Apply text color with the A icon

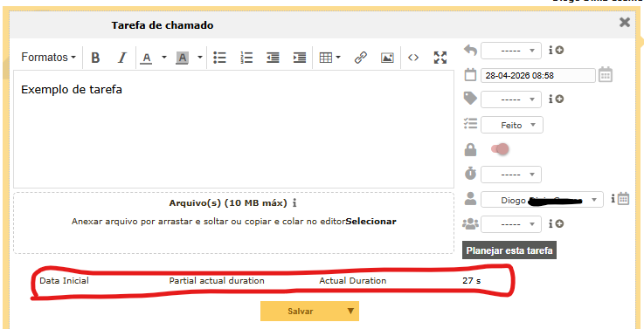point(146,58)
